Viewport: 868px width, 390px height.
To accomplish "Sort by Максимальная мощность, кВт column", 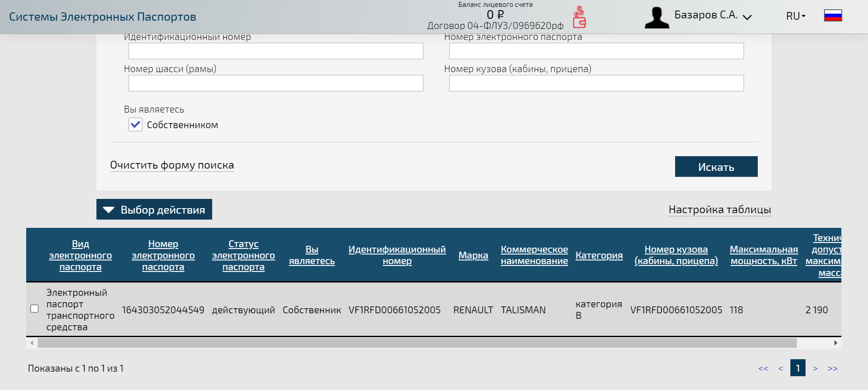I will 764,255.
